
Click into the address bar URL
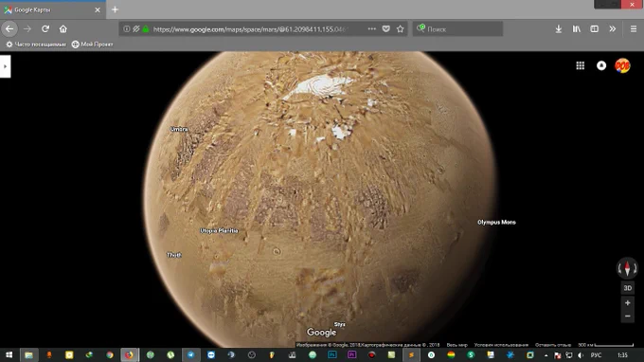coord(251,29)
